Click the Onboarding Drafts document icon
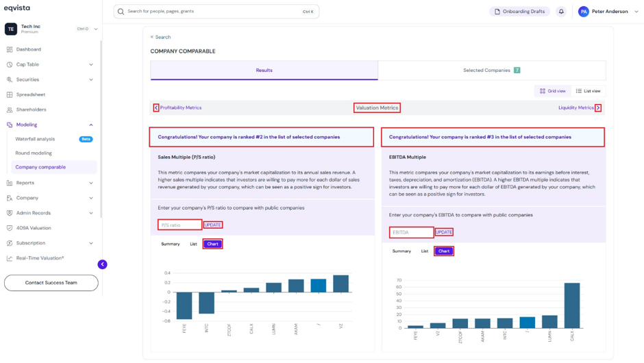This screenshot has width=644, height=363. [497, 12]
